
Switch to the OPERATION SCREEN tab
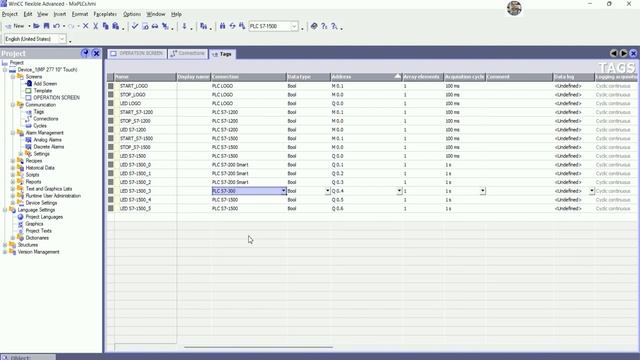click(137, 53)
